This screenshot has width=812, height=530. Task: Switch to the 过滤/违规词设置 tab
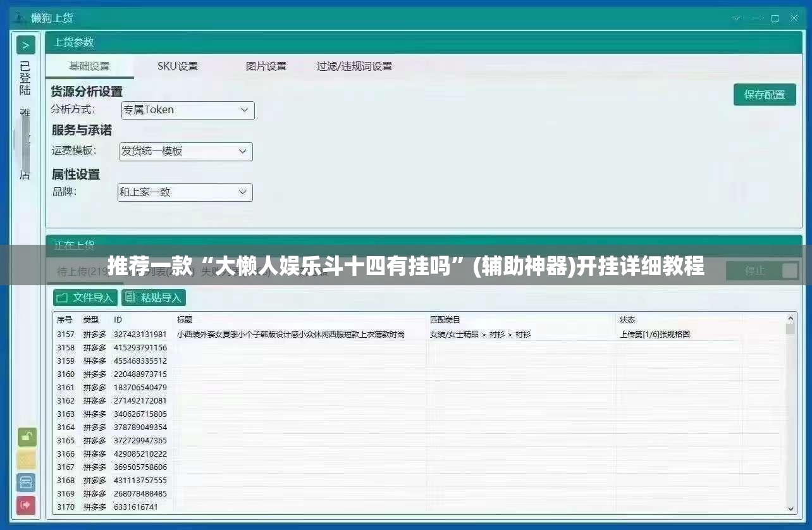354,66
